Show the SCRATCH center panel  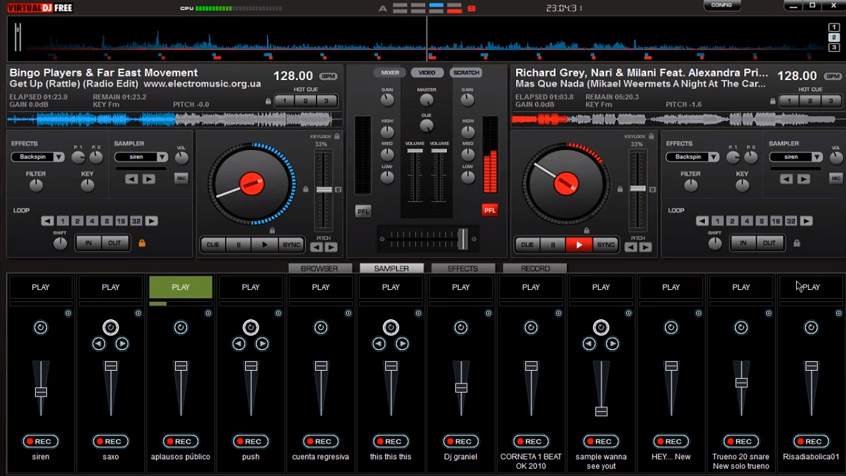[466, 72]
